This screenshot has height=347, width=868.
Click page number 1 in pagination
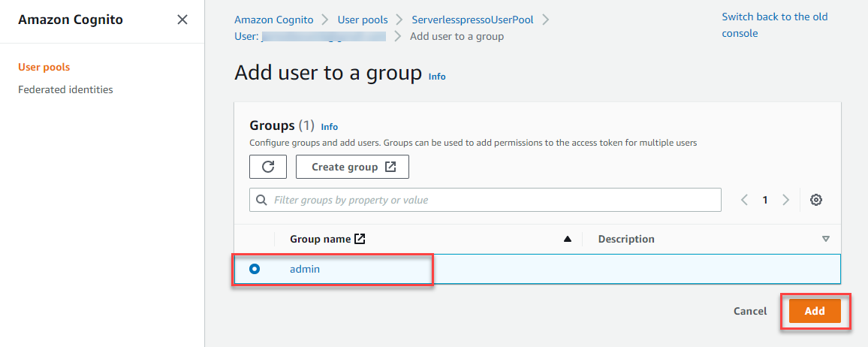[x=765, y=200]
